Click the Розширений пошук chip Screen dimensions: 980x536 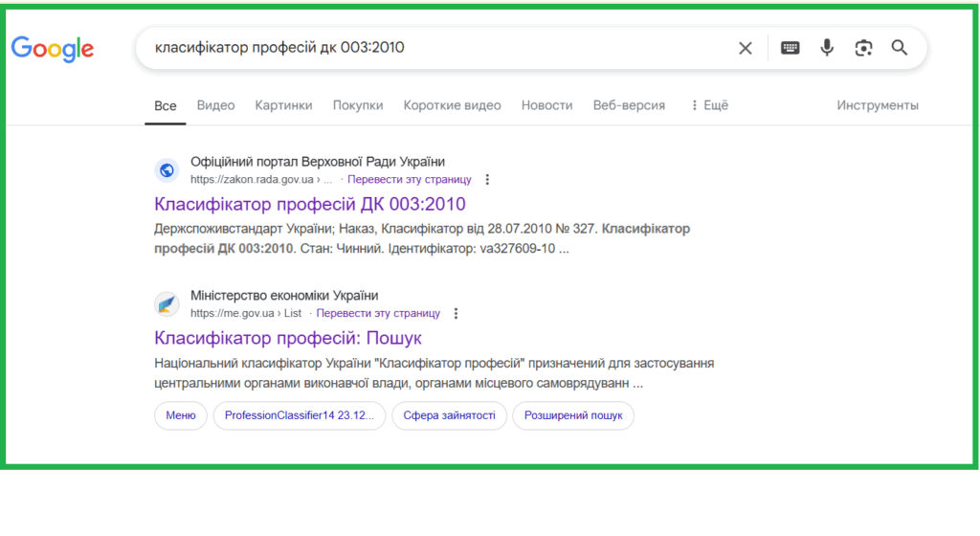573,415
